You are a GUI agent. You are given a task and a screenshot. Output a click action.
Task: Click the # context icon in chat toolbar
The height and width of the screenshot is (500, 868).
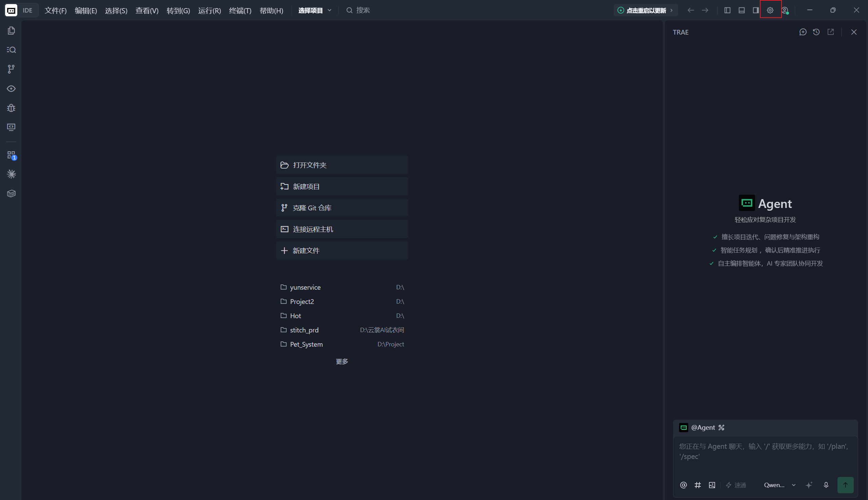coord(698,485)
